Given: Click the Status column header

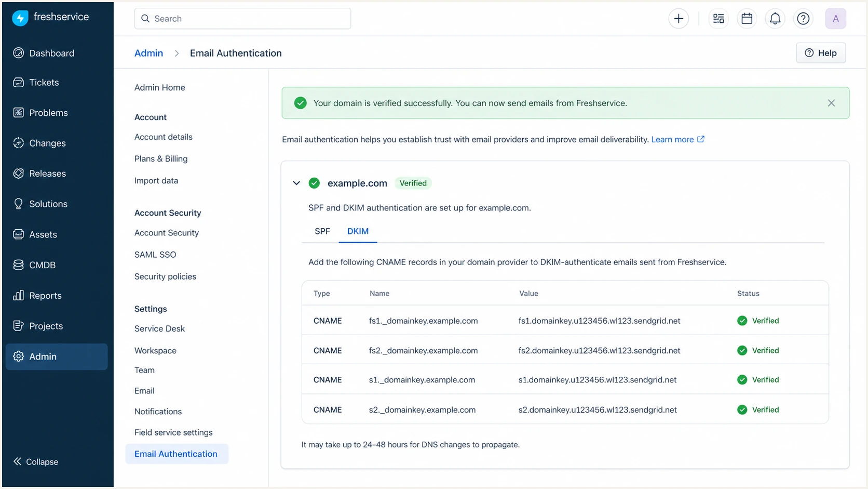Looking at the screenshot, I should [x=748, y=294].
